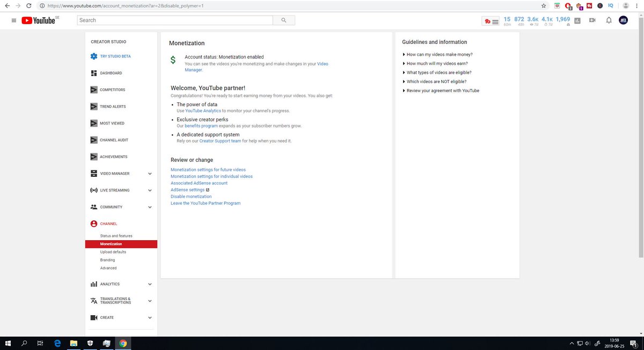Image resolution: width=644 pixels, height=350 pixels.
Task: Click the Chrome profile avatar icon
Action: pos(626,5)
